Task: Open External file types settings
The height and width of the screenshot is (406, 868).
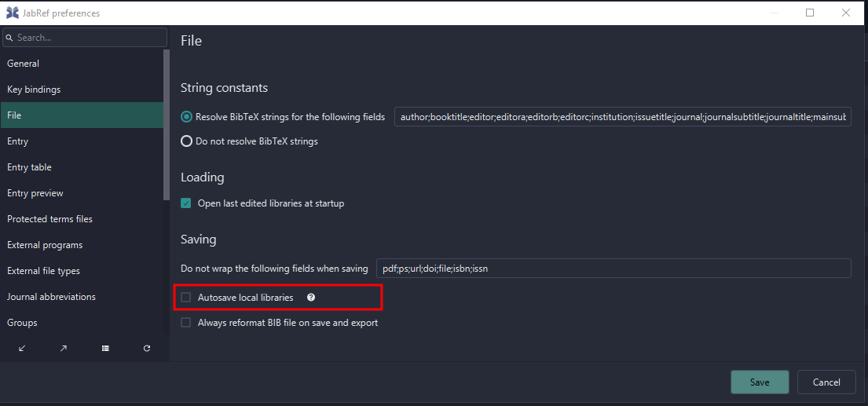Action: tap(43, 271)
